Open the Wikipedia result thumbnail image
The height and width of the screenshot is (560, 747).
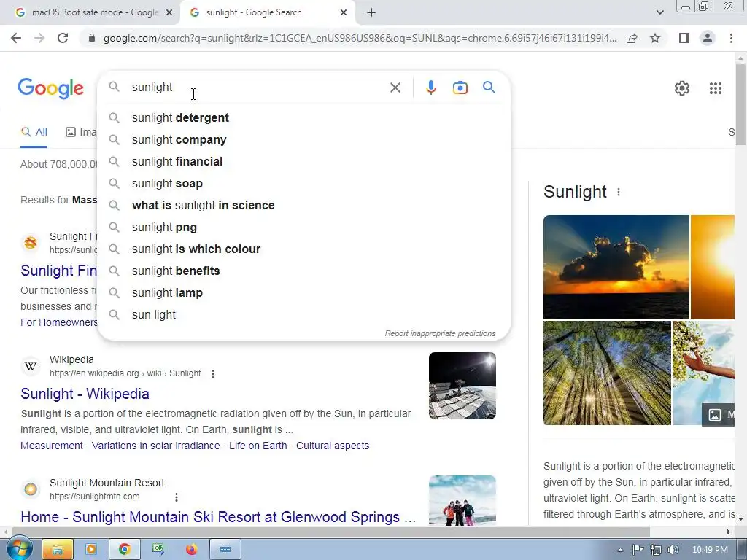pos(462,386)
